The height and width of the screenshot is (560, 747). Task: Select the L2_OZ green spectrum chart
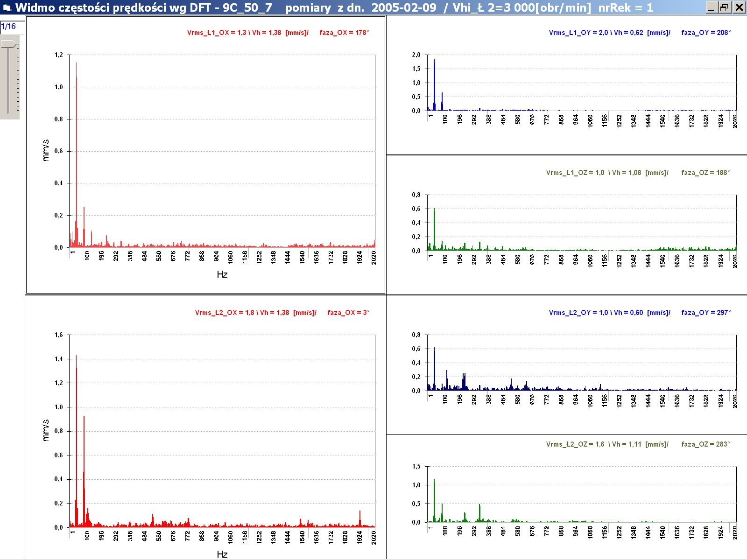click(581, 496)
